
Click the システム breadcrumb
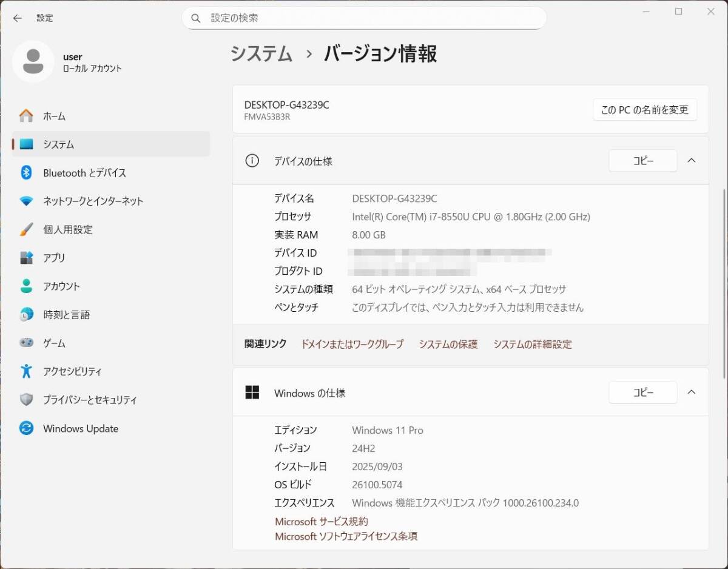pos(261,54)
